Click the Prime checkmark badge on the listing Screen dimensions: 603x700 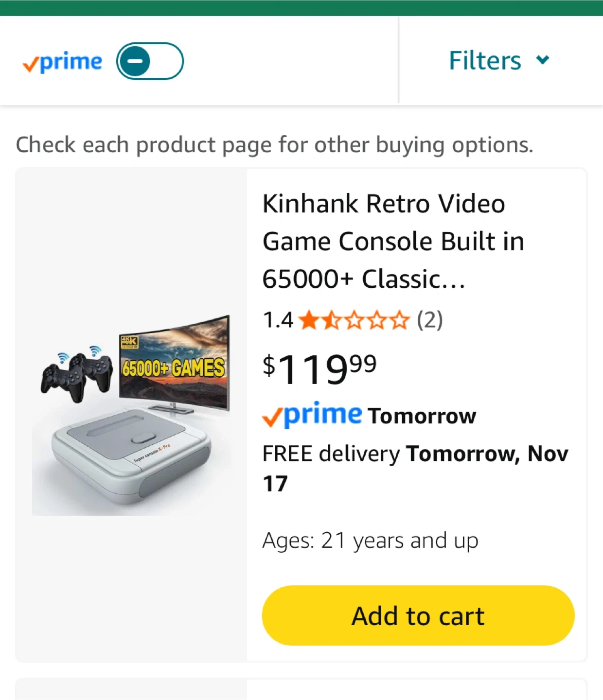pyautogui.click(x=312, y=415)
